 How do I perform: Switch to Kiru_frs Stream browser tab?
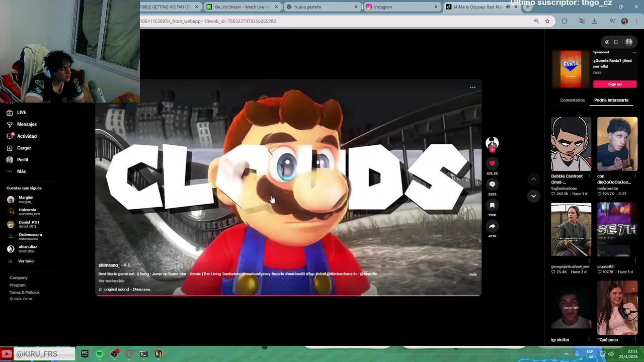click(242, 7)
